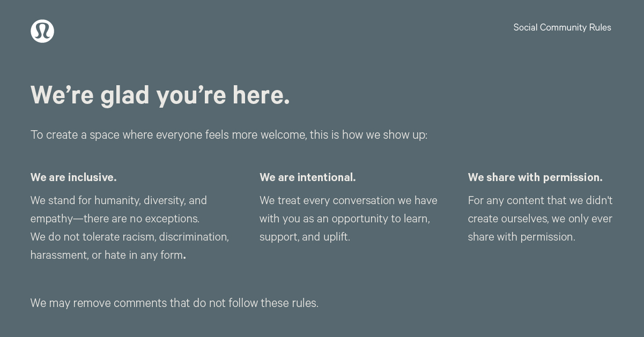Click the line 'share with permission.' in the paragraph
This screenshot has height=337, width=644.
pyautogui.click(x=521, y=237)
